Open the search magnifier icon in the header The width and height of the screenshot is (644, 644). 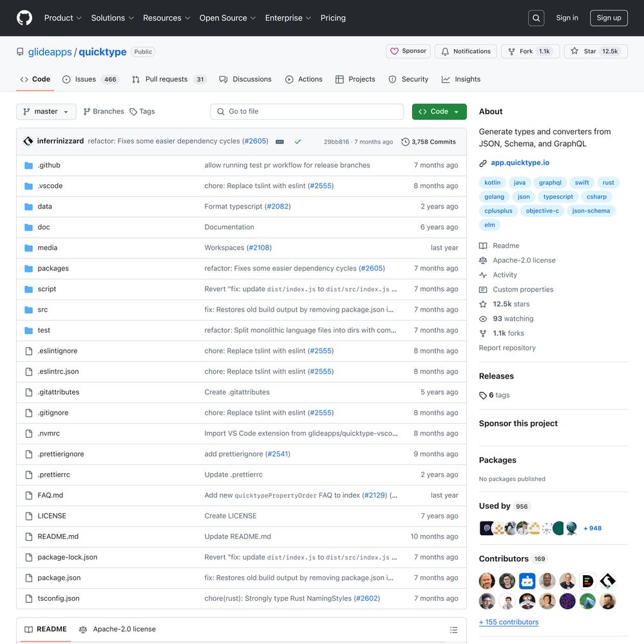[536, 18]
